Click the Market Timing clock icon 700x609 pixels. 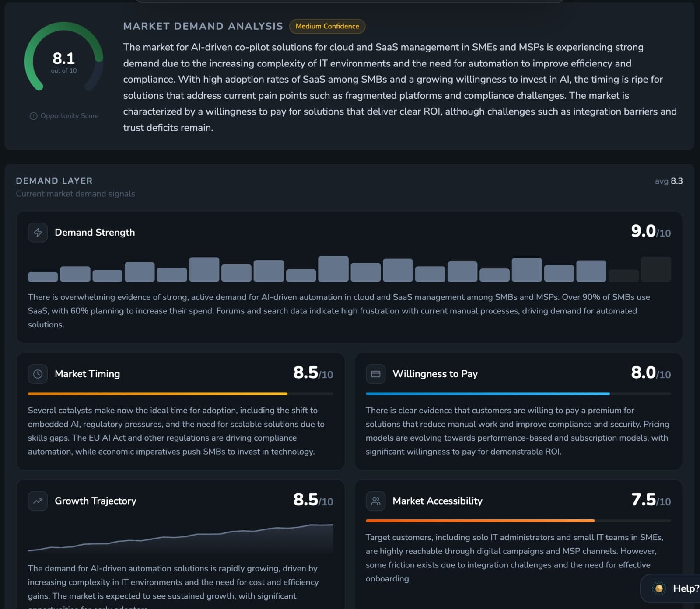[x=38, y=374]
